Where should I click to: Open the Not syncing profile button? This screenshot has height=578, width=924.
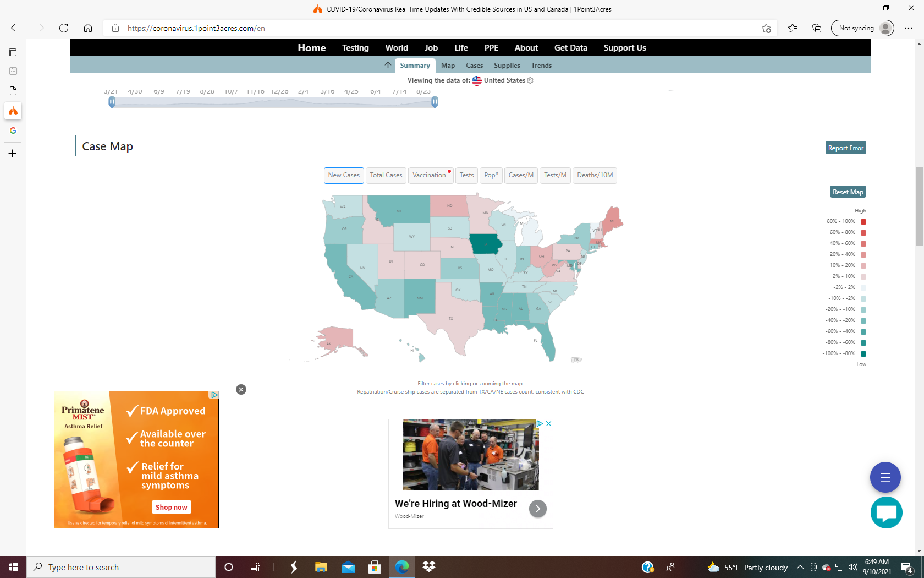[863, 28]
